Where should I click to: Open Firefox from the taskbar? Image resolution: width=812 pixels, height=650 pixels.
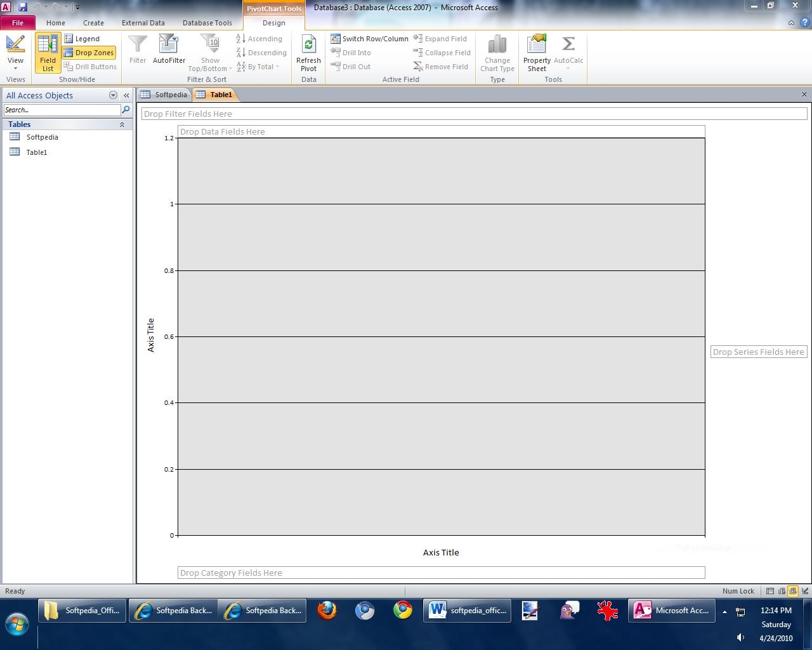click(x=327, y=611)
